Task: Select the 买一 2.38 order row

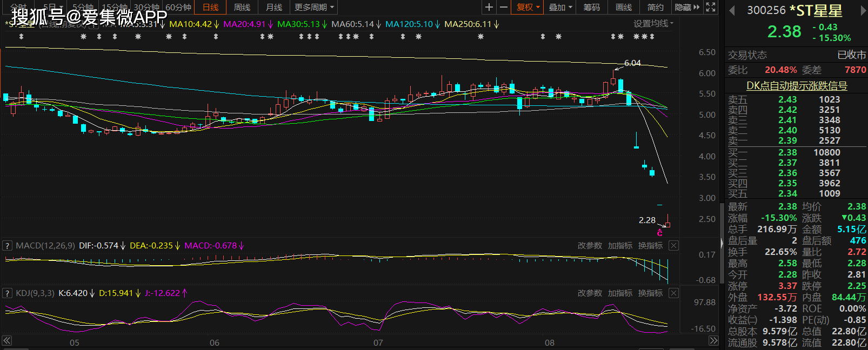Action: [797, 152]
